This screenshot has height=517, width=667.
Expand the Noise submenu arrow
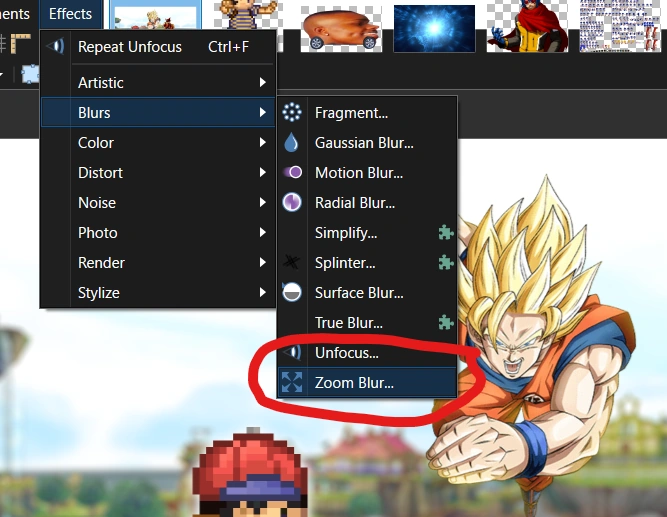[x=262, y=203]
